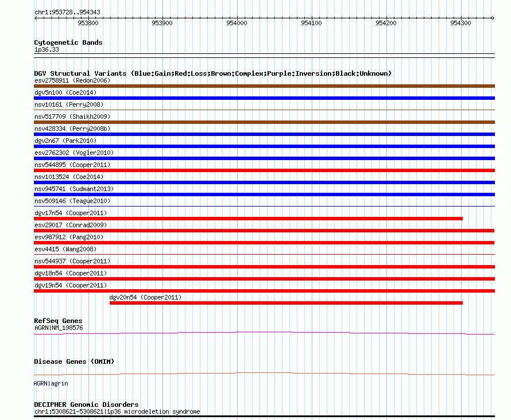The height and width of the screenshot is (420, 511).
Task: Click the RefSeq Genes track heading
Action: pyautogui.click(x=58, y=321)
